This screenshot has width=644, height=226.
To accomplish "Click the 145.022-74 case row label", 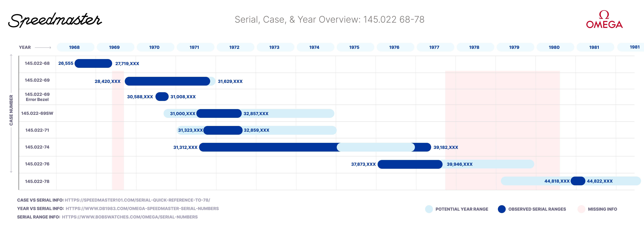I will (x=37, y=147).
